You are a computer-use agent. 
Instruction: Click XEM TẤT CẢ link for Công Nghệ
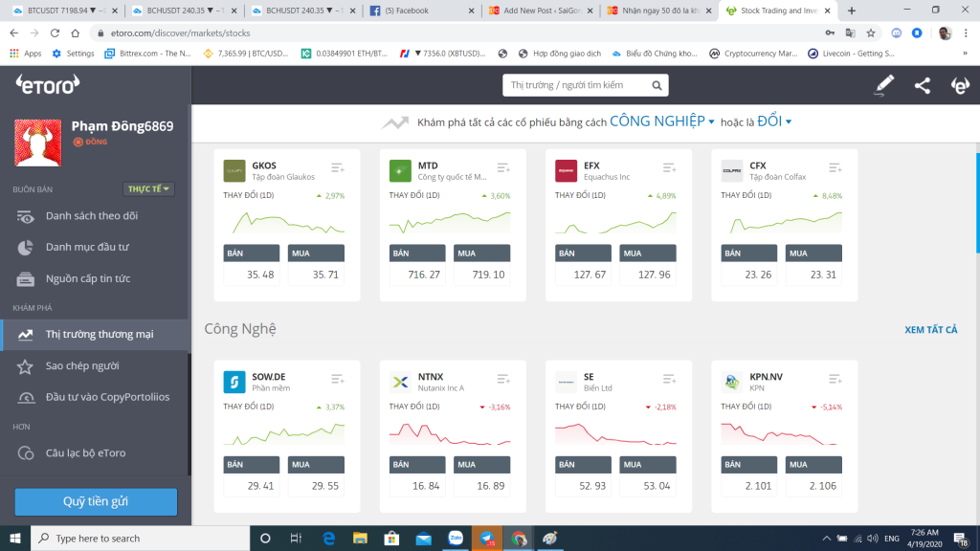point(930,330)
